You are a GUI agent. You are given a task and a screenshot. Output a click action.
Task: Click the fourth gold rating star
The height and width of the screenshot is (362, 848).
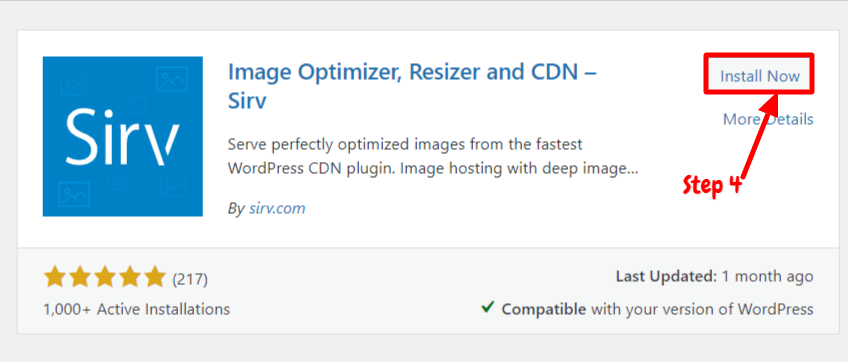tap(129, 277)
